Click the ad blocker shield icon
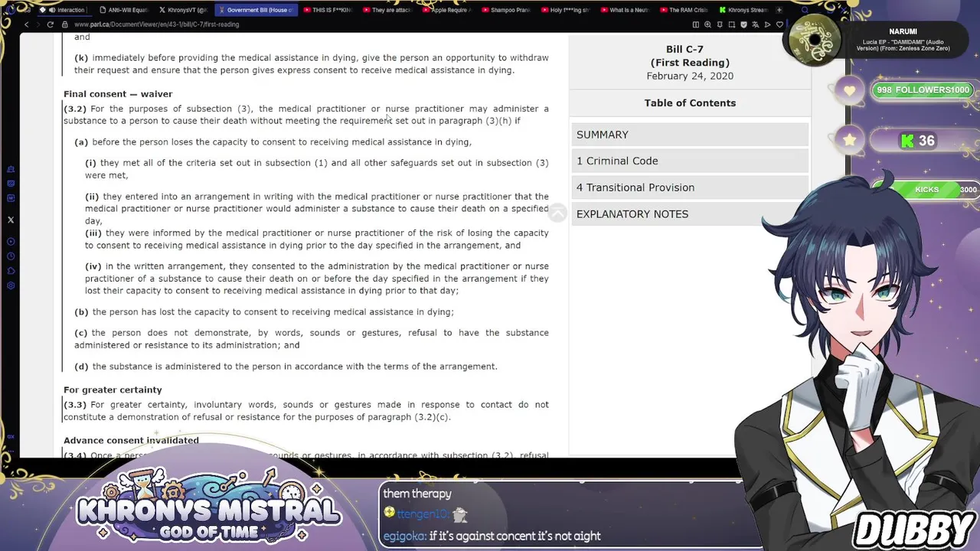 point(743,24)
